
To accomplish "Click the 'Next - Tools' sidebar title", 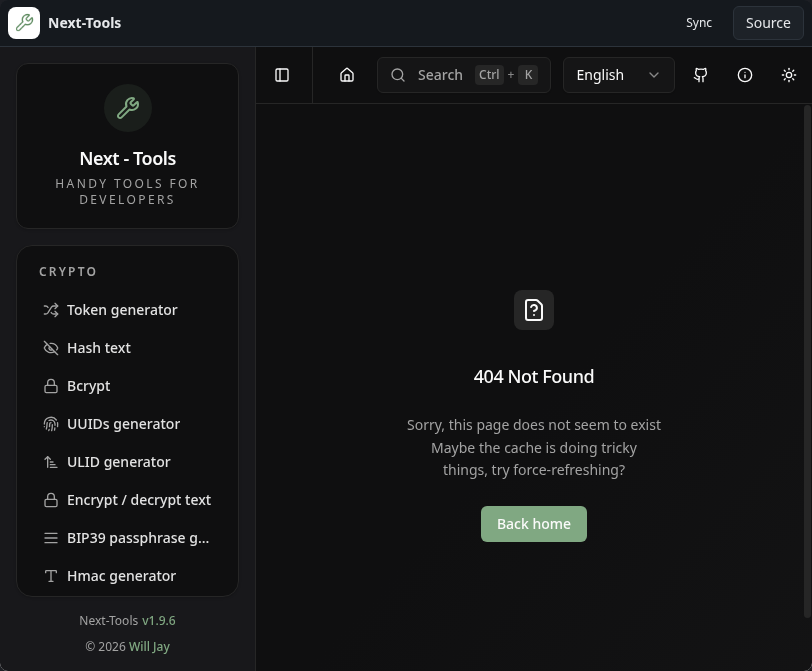I will pos(127,158).
